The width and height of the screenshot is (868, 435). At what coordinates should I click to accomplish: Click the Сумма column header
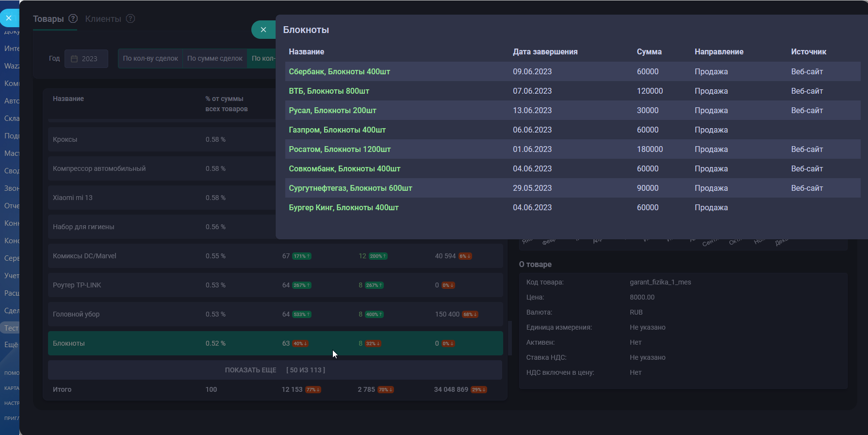649,51
